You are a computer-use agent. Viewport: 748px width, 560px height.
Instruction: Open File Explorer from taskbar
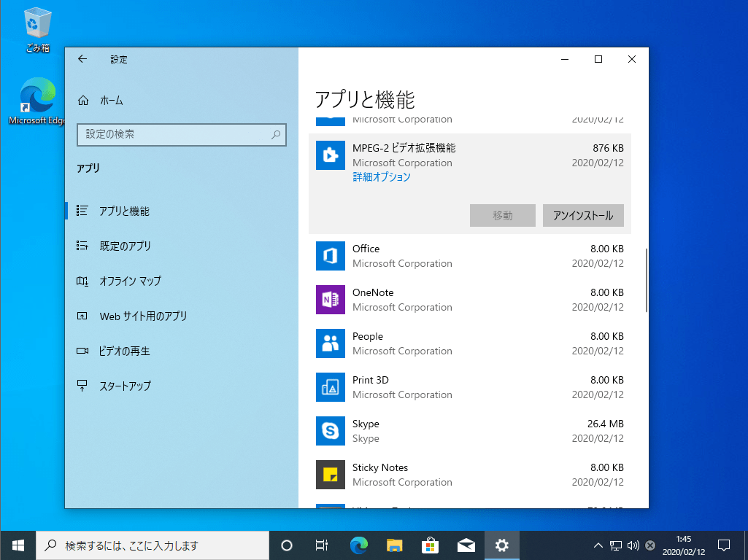[x=395, y=545]
